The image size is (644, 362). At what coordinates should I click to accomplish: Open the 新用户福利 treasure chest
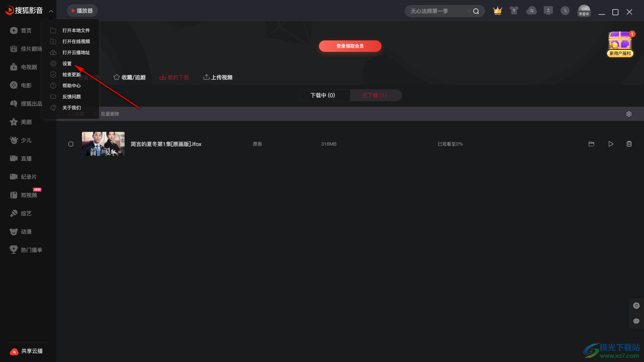[x=620, y=44]
